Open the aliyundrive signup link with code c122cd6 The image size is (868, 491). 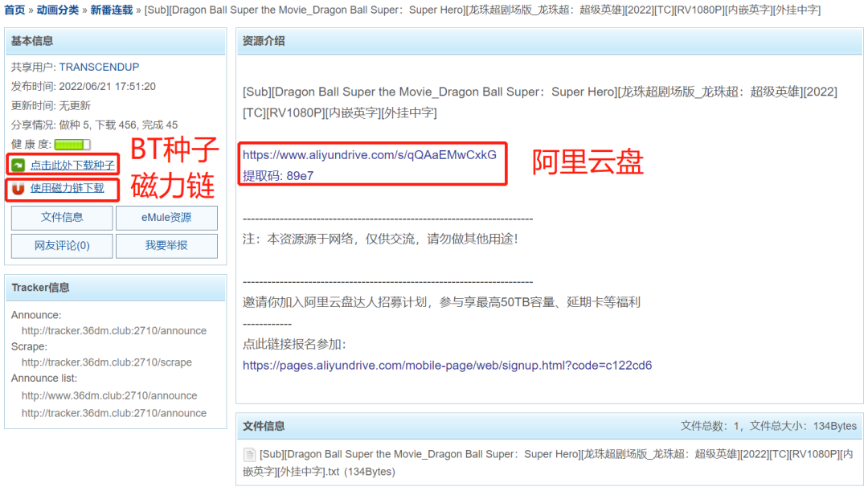pos(448,366)
